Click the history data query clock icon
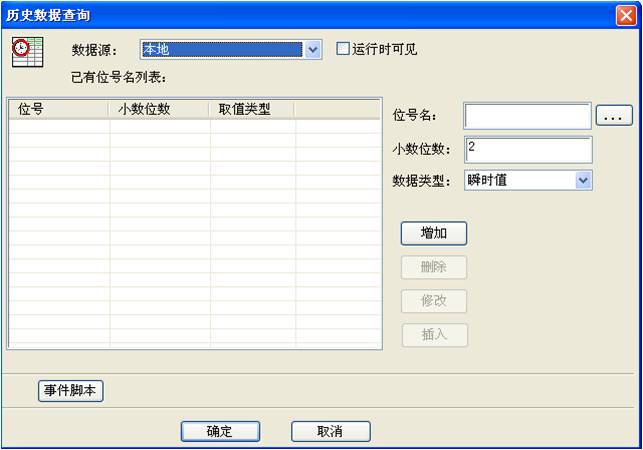The height and width of the screenshot is (450, 643). point(26,51)
